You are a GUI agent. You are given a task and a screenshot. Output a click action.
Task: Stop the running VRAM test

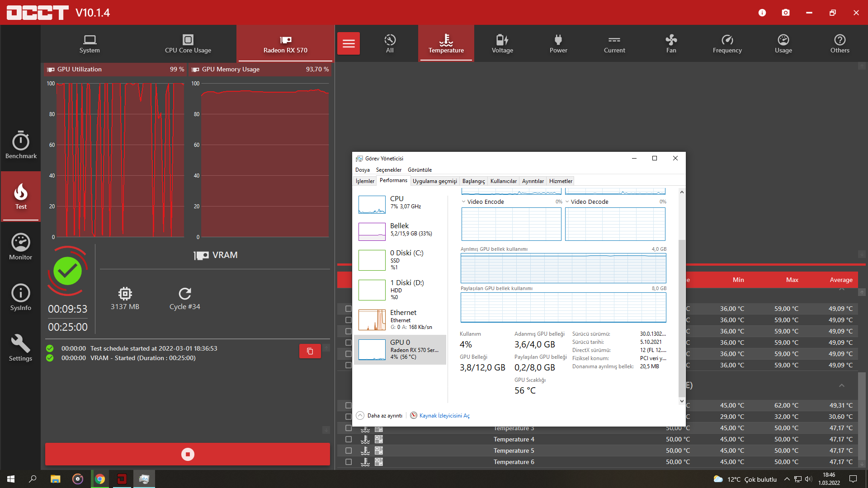(188, 454)
